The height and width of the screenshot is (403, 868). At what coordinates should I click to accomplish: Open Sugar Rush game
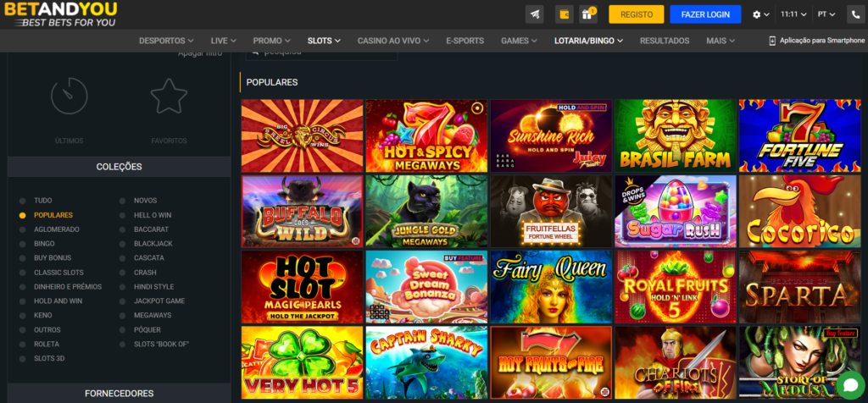click(676, 211)
